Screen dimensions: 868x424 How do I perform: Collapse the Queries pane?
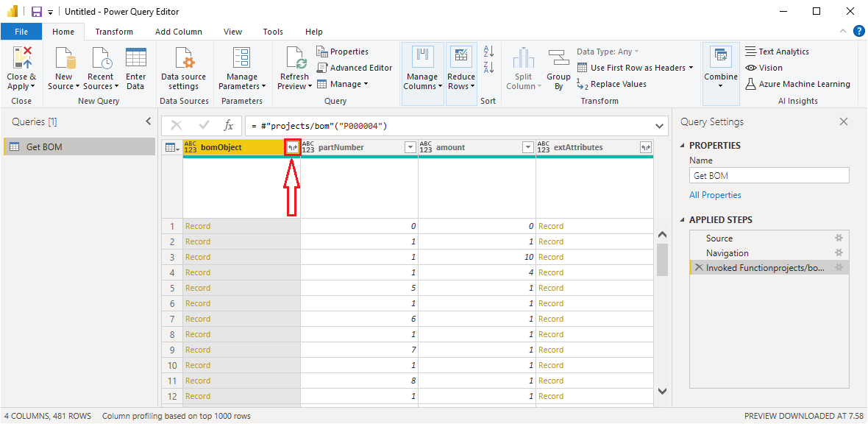(x=148, y=122)
